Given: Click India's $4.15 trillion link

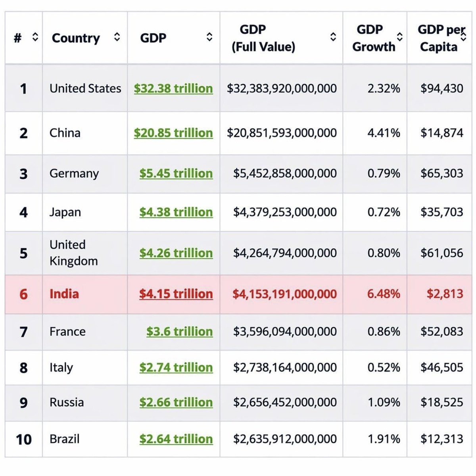Looking at the screenshot, I should (176, 294).
